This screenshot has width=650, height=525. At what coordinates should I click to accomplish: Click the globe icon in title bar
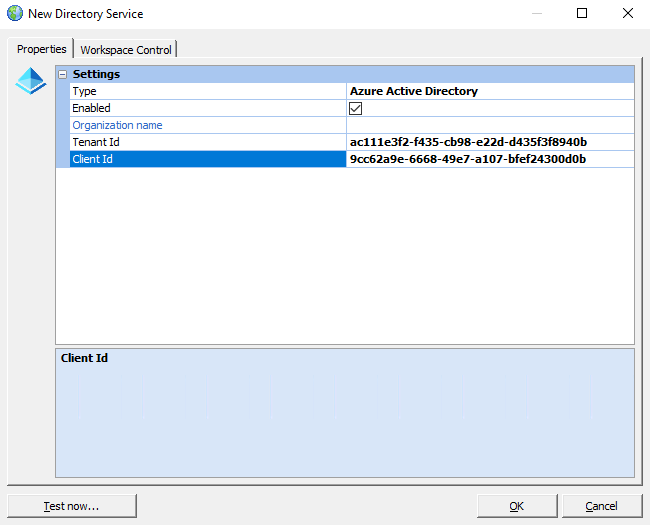(15, 14)
